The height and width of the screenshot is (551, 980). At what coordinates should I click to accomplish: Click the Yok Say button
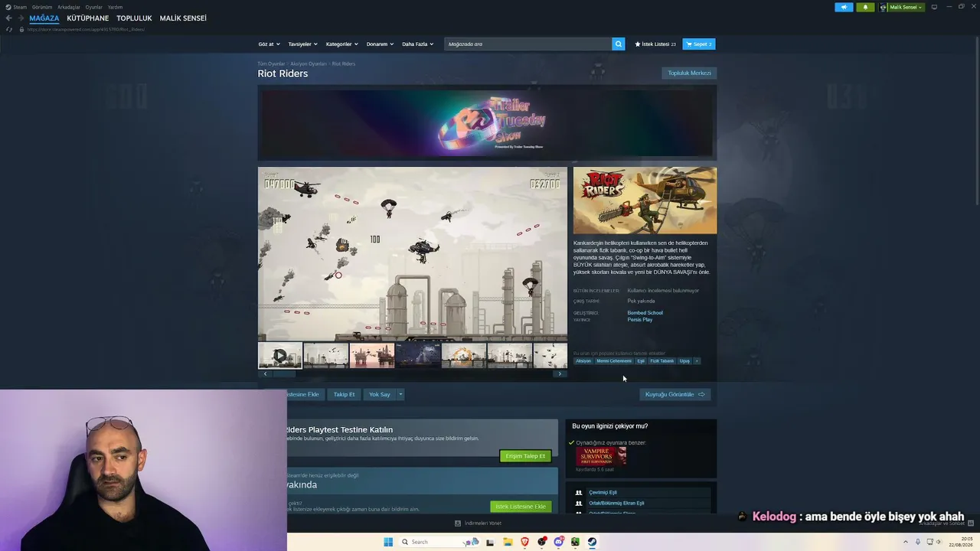(380, 394)
